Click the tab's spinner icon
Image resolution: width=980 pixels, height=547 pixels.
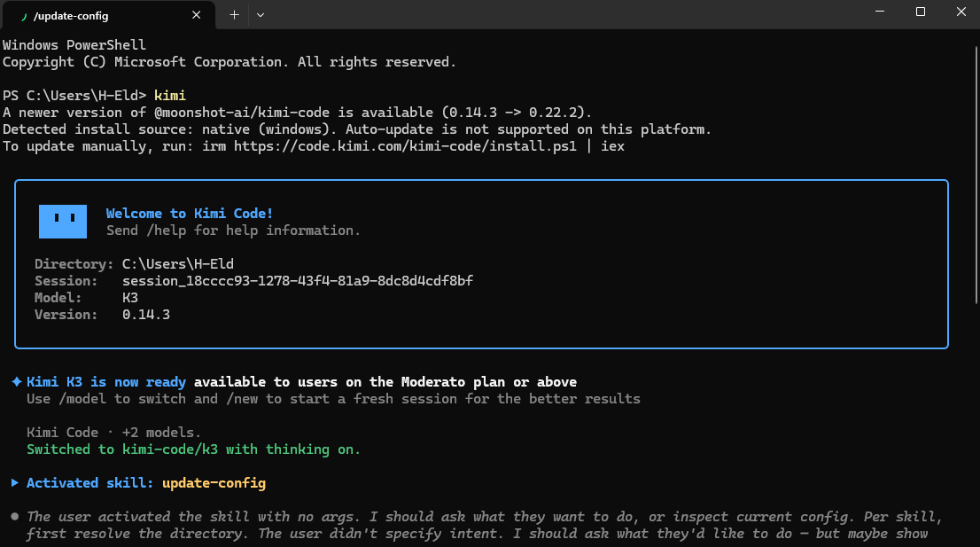pyautogui.click(x=25, y=16)
